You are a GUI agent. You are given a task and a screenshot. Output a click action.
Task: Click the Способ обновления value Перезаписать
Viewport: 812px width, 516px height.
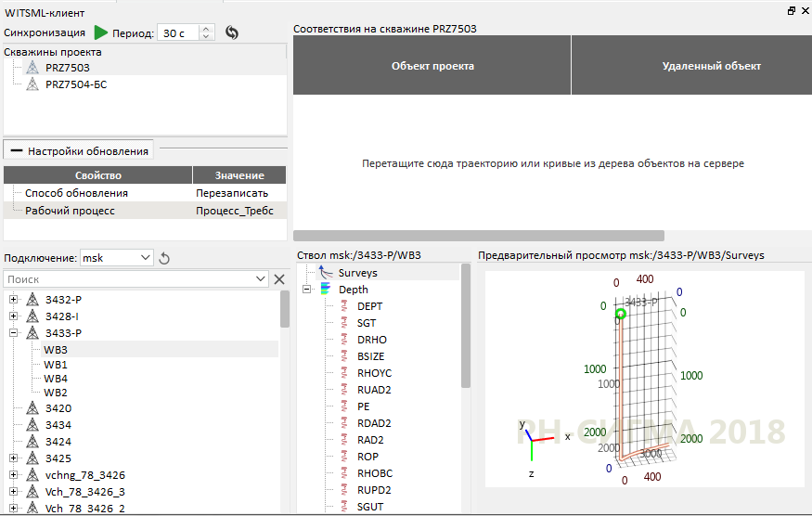click(x=232, y=193)
